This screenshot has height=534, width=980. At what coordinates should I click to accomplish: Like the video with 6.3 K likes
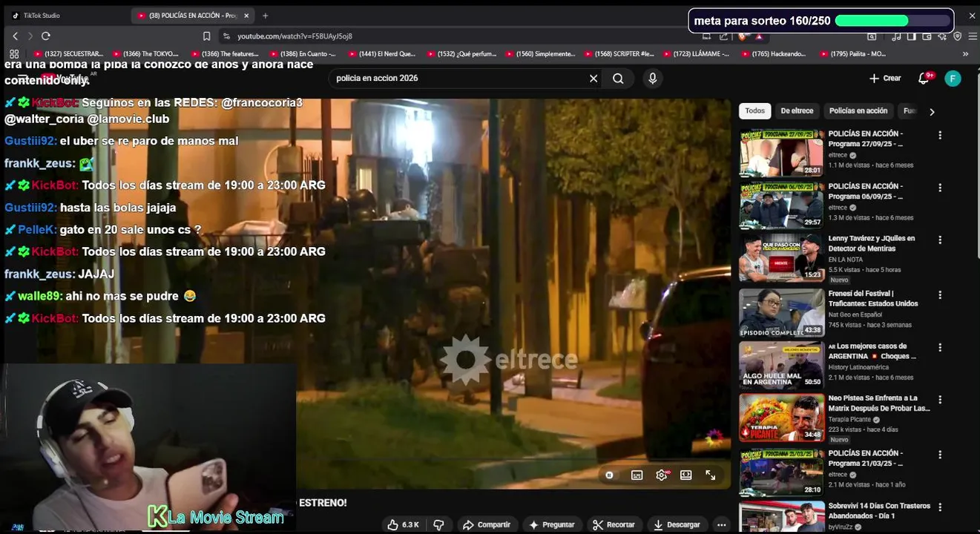click(402, 525)
